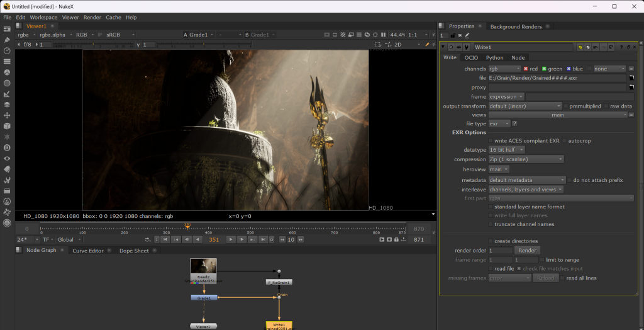Open the viewer sRGB colorspace dropdown
Image resolution: width=644 pixels, height=330 pixels.
120,35
